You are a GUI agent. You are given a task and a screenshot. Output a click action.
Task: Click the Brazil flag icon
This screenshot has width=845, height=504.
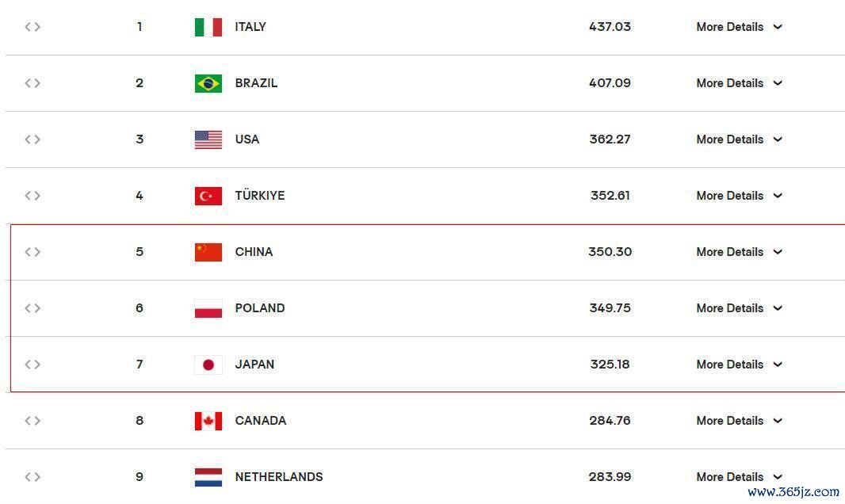(208, 83)
